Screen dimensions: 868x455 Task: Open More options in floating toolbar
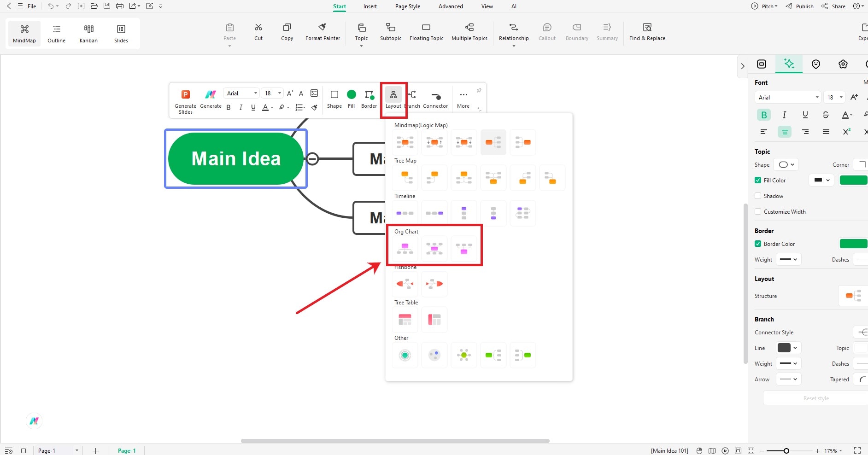click(x=463, y=99)
